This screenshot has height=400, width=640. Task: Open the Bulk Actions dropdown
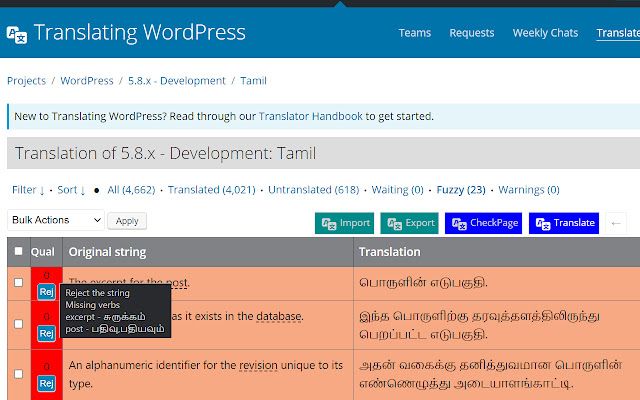point(56,220)
